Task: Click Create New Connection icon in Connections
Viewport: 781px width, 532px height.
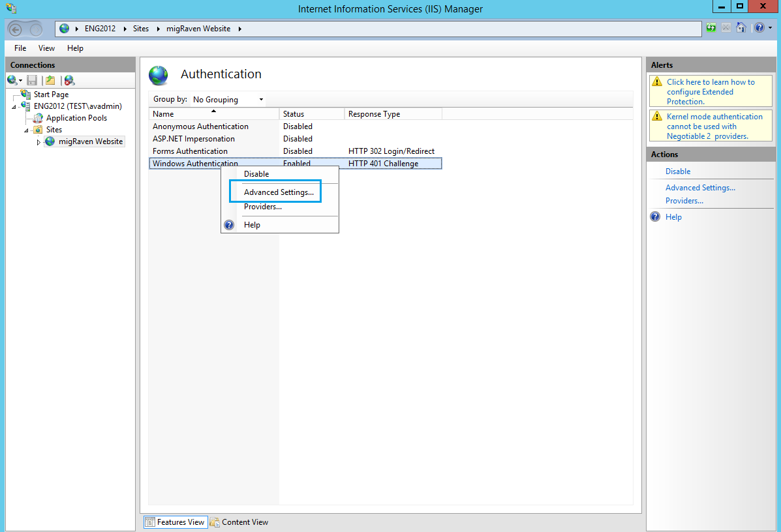Action: (x=12, y=80)
